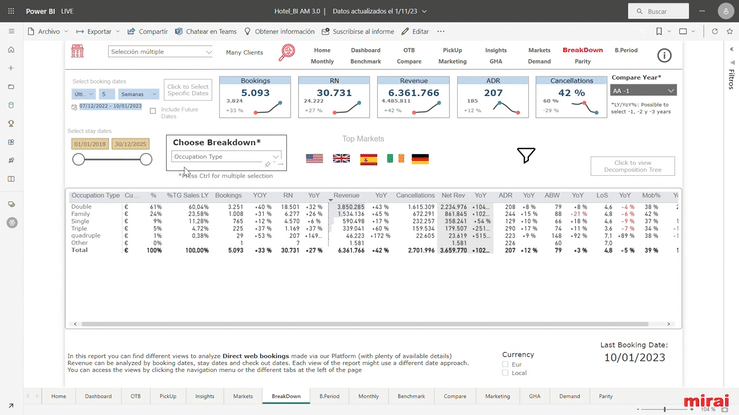Click Chatear en Teams button
This screenshot has width=739, height=415.
[205, 32]
